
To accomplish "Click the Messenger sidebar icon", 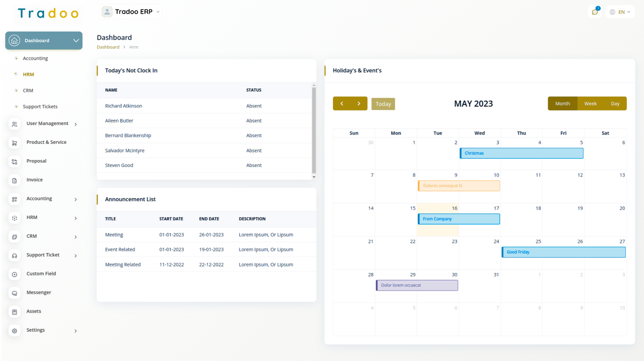I will pyautogui.click(x=14, y=293).
